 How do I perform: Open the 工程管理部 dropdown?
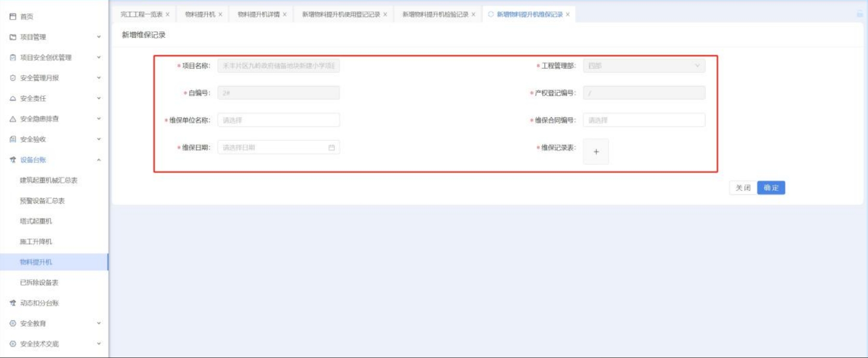(x=644, y=65)
